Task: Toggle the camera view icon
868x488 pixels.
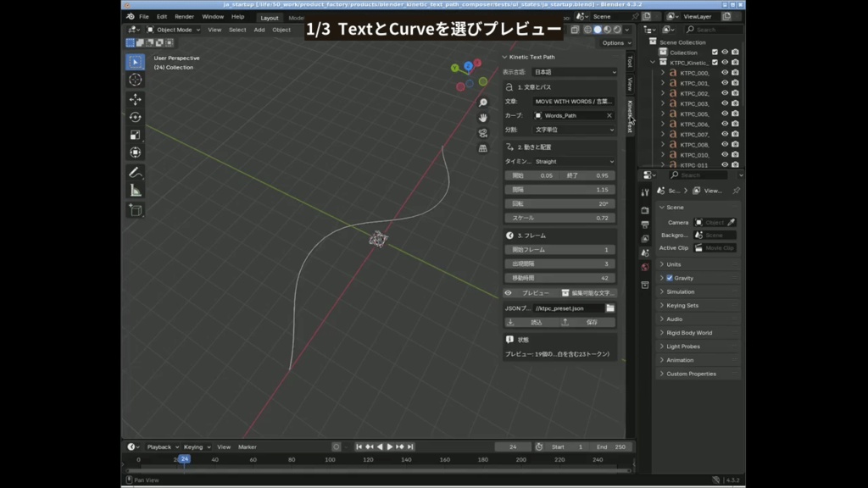Action: pos(483,133)
